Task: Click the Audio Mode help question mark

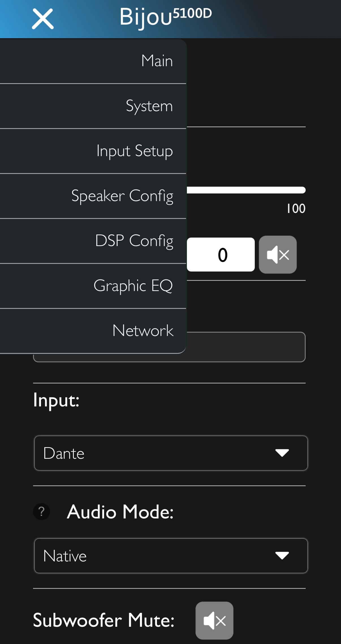Action: pyautogui.click(x=42, y=512)
